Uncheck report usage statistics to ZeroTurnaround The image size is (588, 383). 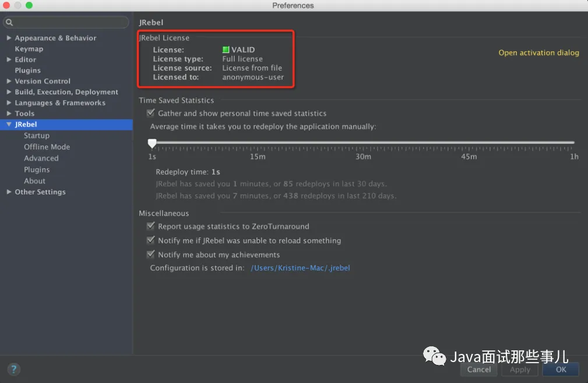[151, 226]
